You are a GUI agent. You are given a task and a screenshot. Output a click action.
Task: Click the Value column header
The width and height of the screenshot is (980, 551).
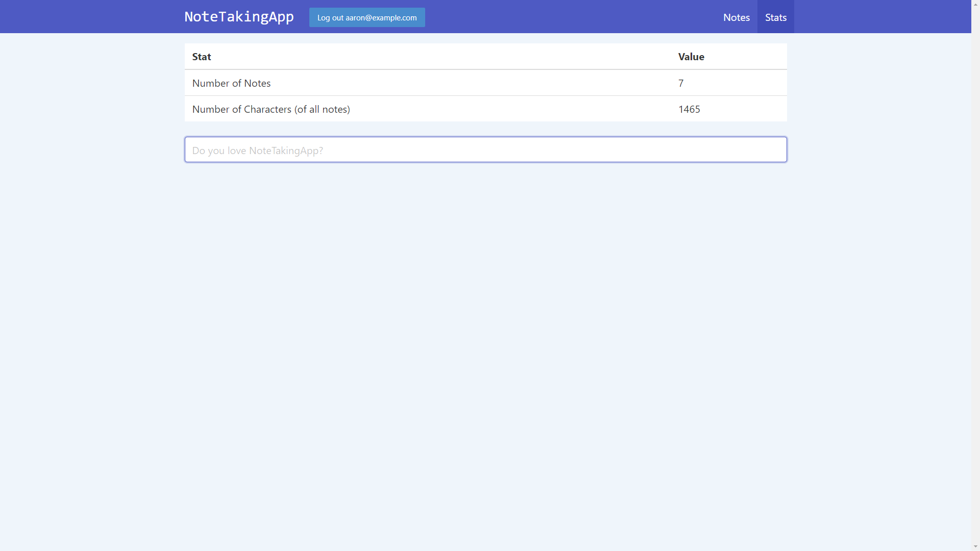[x=691, y=57]
